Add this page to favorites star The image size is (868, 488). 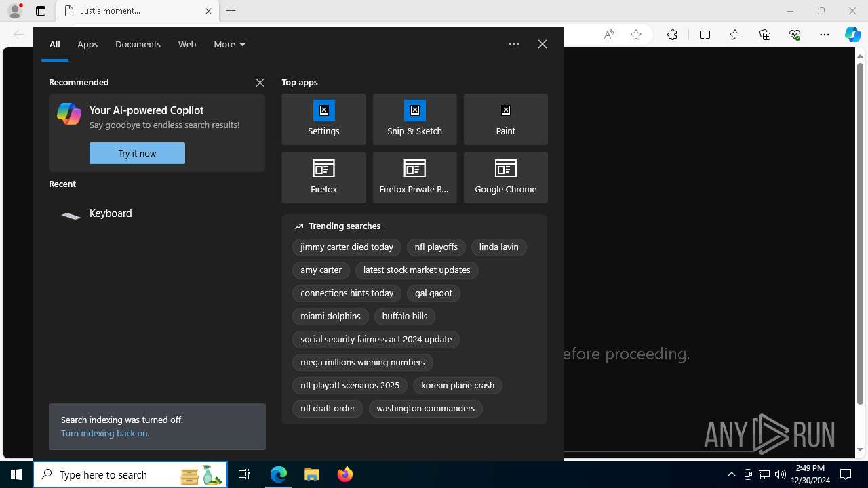pyautogui.click(x=636, y=35)
